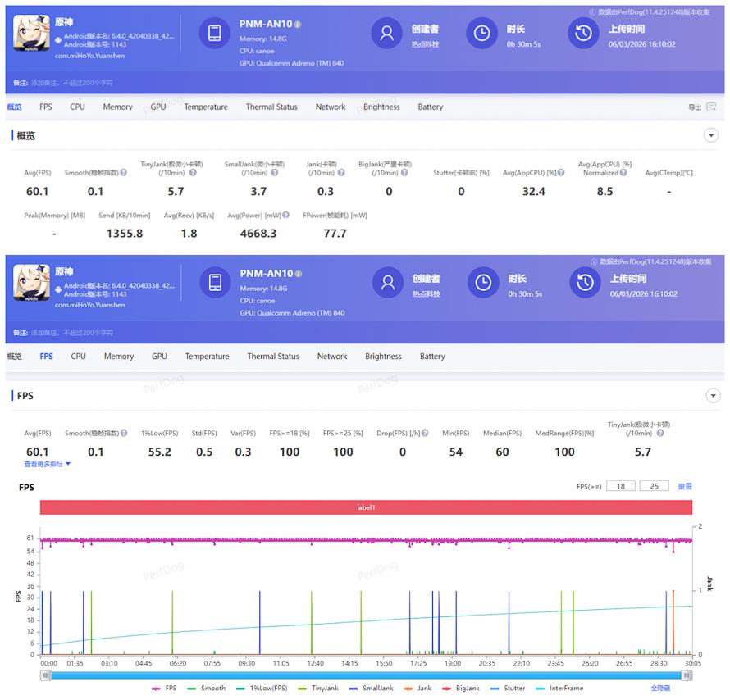The image size is (730, 700).
Task: Collapse the 概览 overview section
Action: click(x=711, y=135)
